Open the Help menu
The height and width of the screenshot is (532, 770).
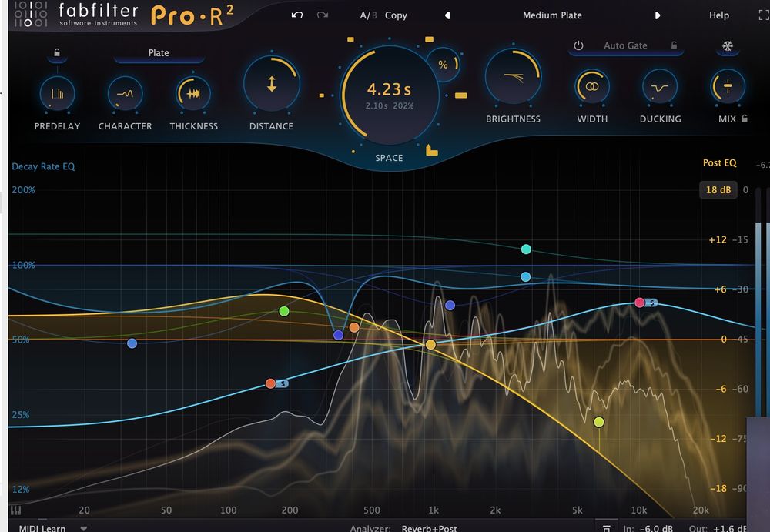719,15
